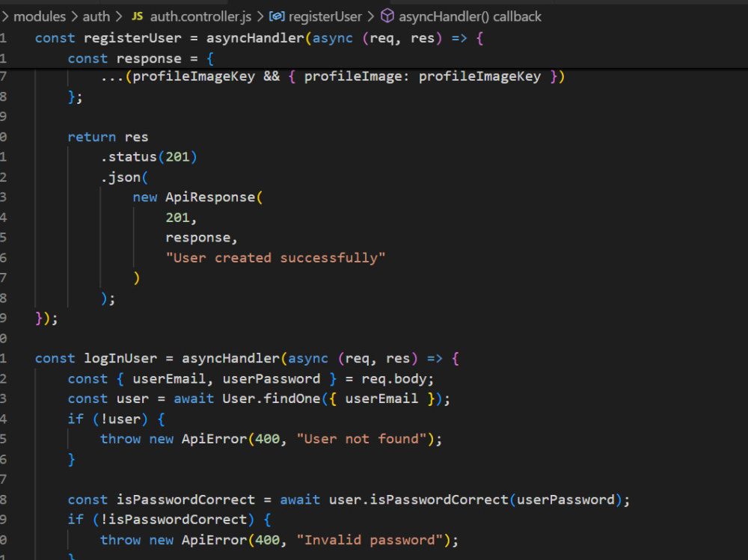Click string "Invalid password"
Screen dimensions: 748x560
370,541
